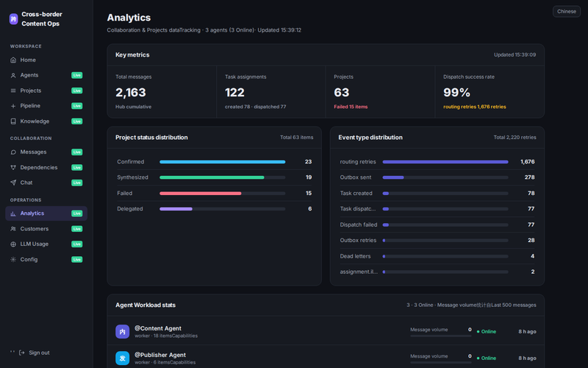Click the Cross-border Content Ops logo
588x368 pixels.
13,19
